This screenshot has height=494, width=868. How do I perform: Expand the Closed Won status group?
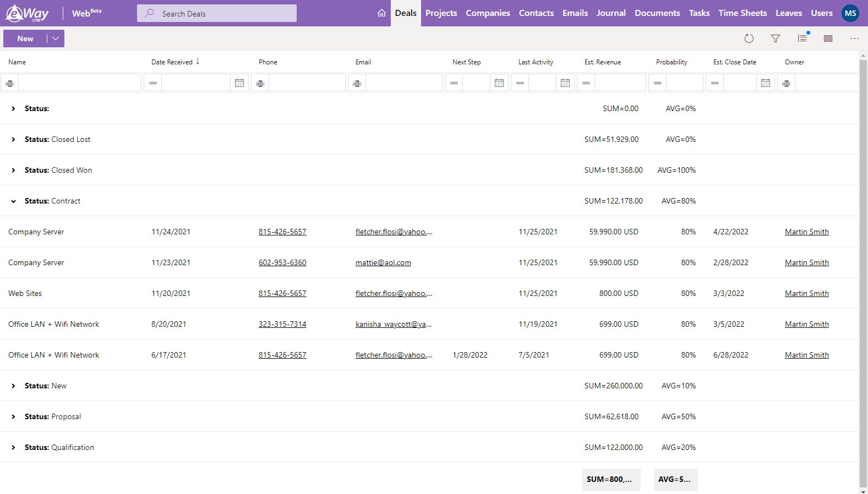13,171
